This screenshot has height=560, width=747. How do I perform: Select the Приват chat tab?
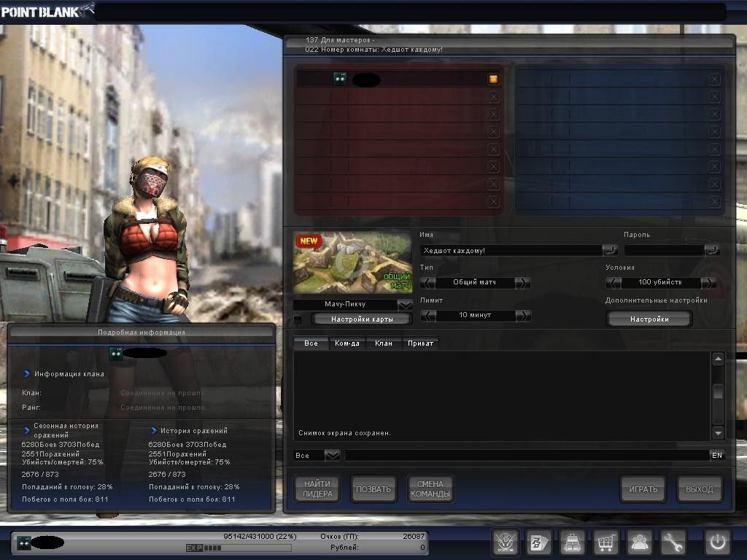pos(420,343)
